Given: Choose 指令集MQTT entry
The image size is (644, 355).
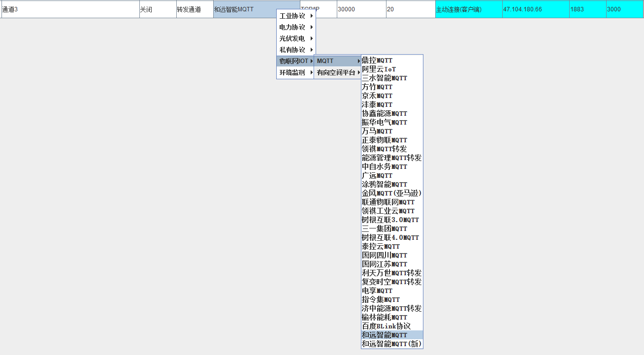Looking at the screenshot, I should [392, 299].
